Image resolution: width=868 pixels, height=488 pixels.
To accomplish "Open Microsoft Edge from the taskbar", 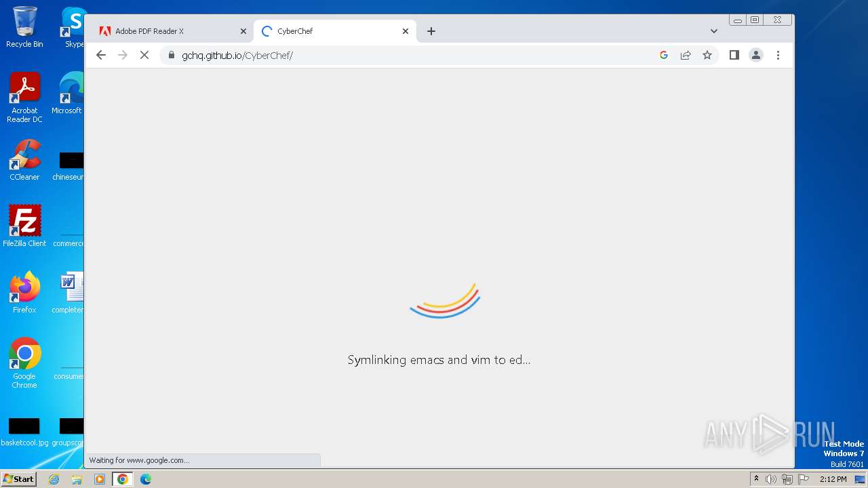I will point(146,479).
